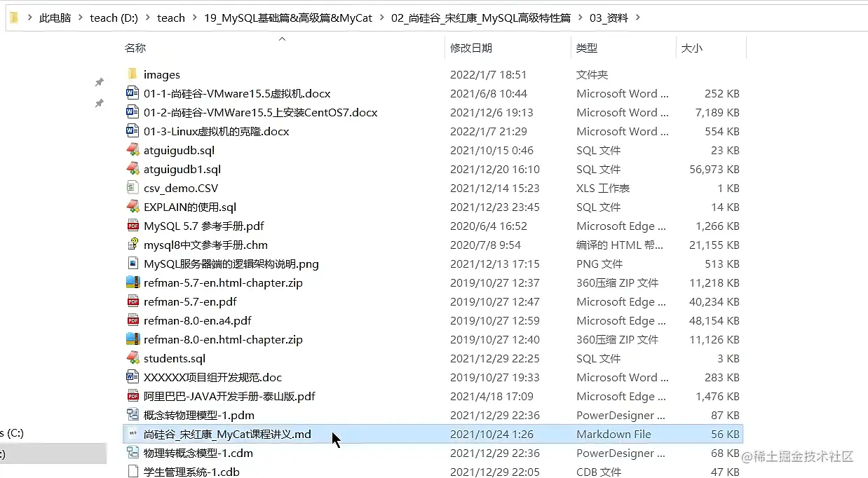868x478 pixels.
Task: Select (C:) drive in navigation pane
Action: [x=12, y=433]
